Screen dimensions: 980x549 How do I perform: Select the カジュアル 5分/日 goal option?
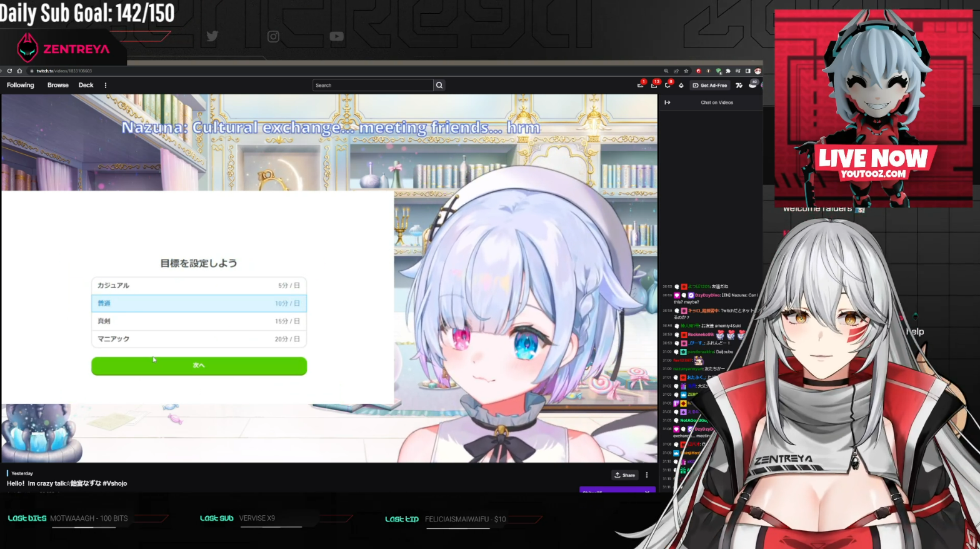click(199, 286)
